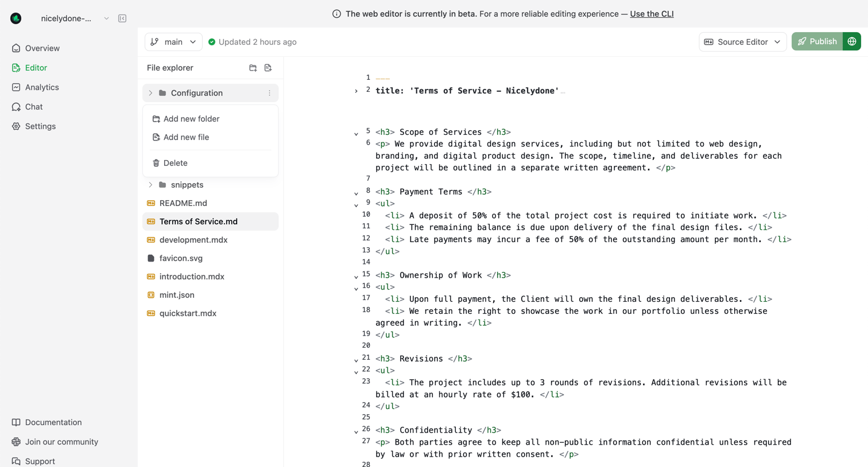Click the title line 'Terms of Service – Nicelydone'
The height and width of the screenshot is (467, 868).
[467, 91]
